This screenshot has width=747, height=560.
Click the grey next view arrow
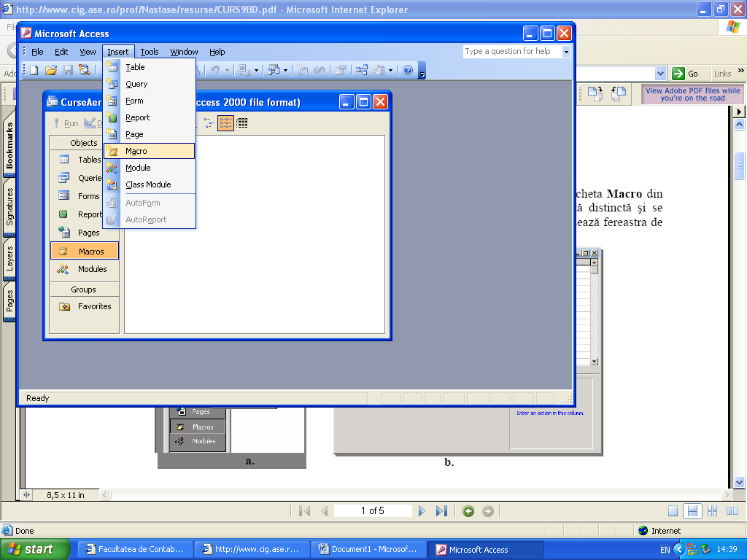[x=488, y=511]
